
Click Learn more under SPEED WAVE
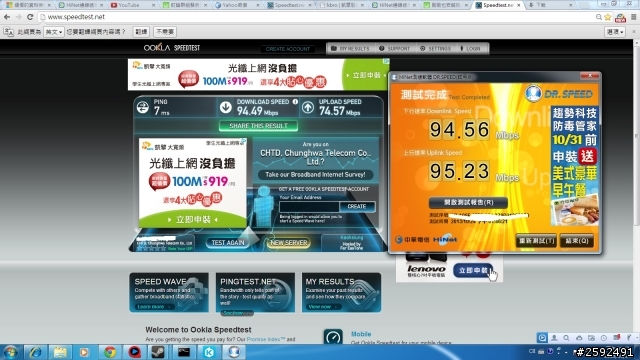(153, 307)
